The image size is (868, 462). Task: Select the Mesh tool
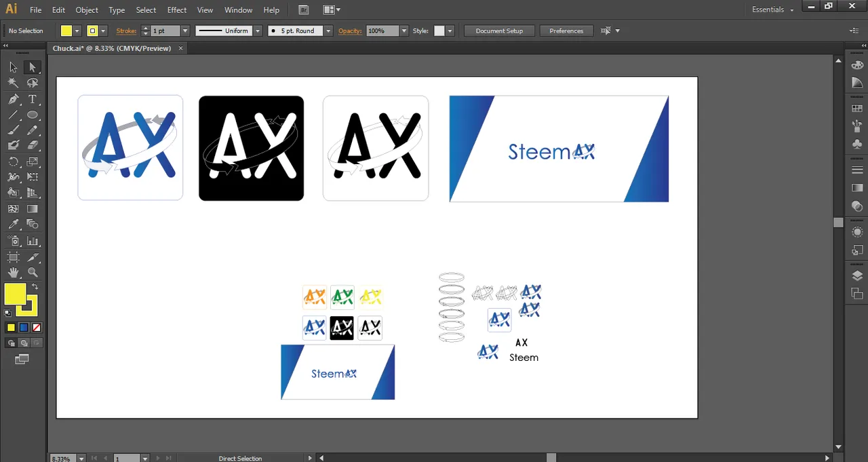(x=14, y=209)
